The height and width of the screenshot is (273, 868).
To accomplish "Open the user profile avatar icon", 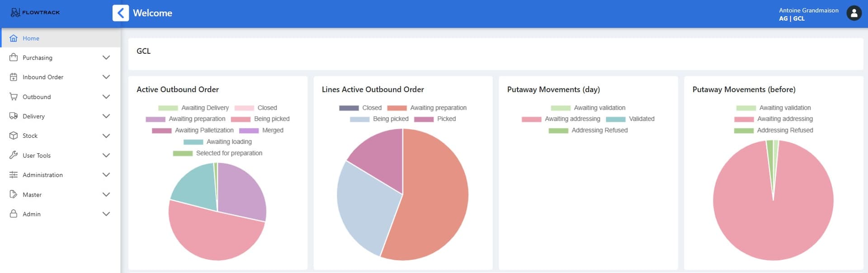I will pos(854,14).
